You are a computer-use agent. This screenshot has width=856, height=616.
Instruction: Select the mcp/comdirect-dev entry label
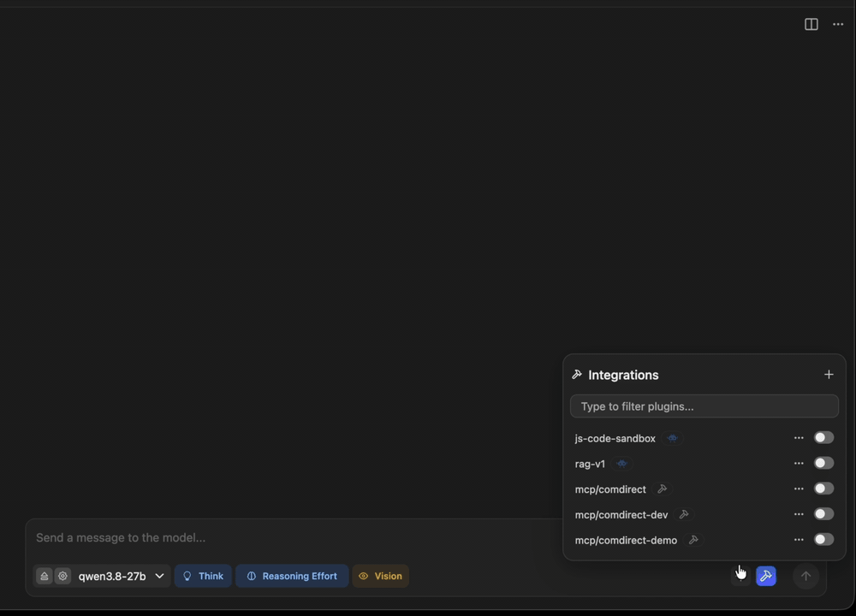[621, 515]
